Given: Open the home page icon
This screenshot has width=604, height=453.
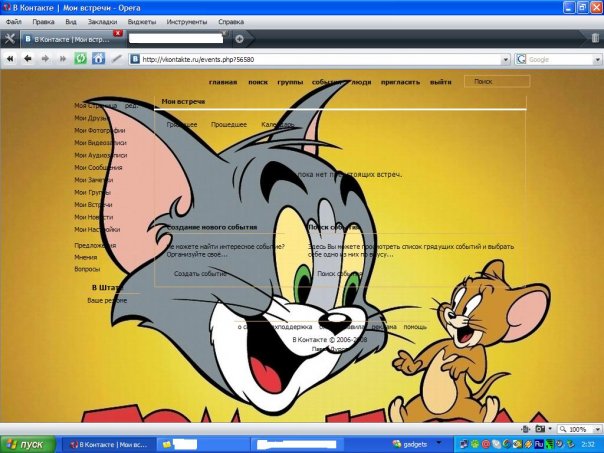Looking at the screenshot, I should pos(98,59).
